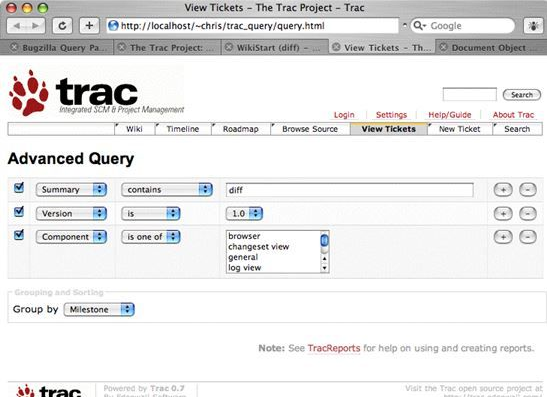The height and width of the screenshot is (397, 547).
Task: Close the Document Object tab
Action: pyautogui.click(x=443, y=47)
